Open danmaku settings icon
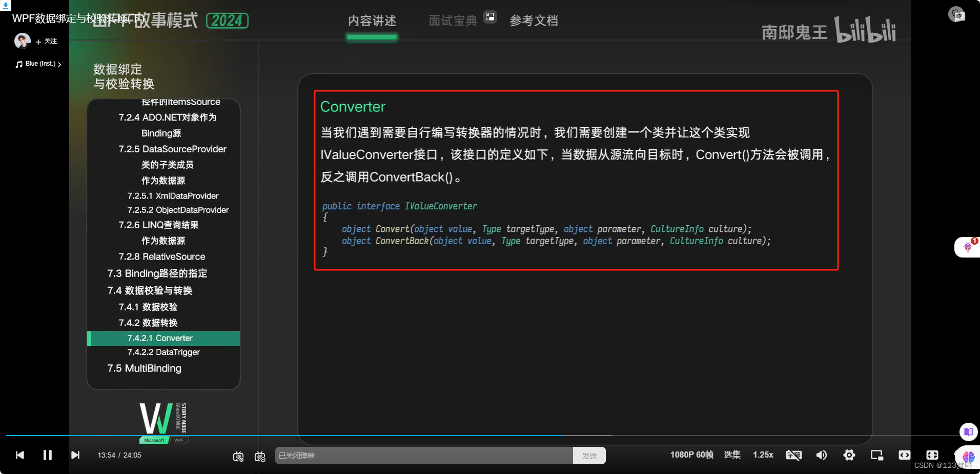Viewport: 980px width, 474px height. pyautogui.click(x=260, y=456)
